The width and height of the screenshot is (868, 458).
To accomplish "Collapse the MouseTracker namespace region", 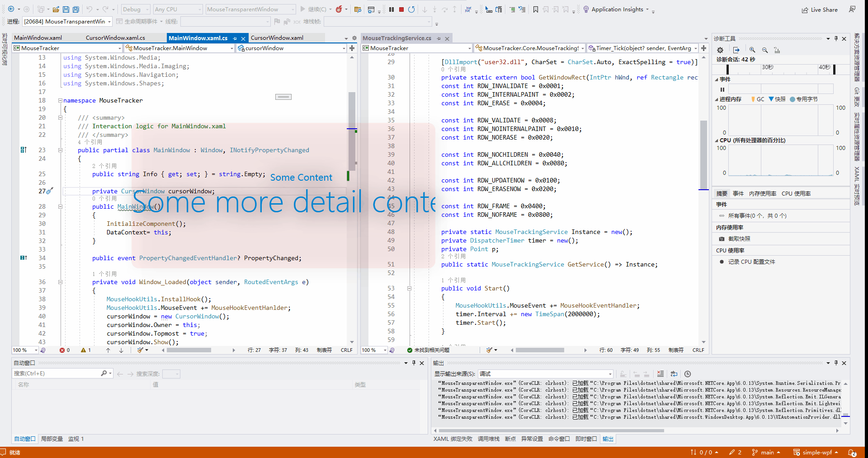I will 60,100.
